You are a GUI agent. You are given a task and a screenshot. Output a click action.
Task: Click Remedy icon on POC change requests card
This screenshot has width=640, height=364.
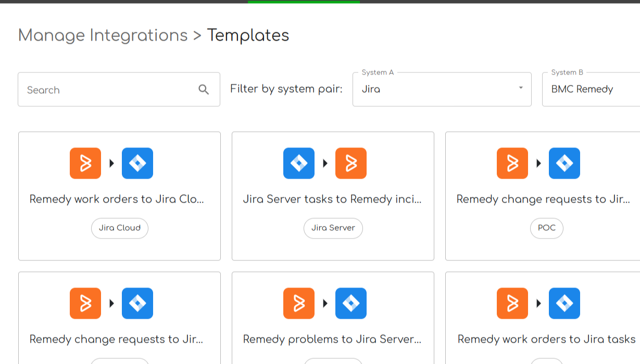[x=512, y=164]
